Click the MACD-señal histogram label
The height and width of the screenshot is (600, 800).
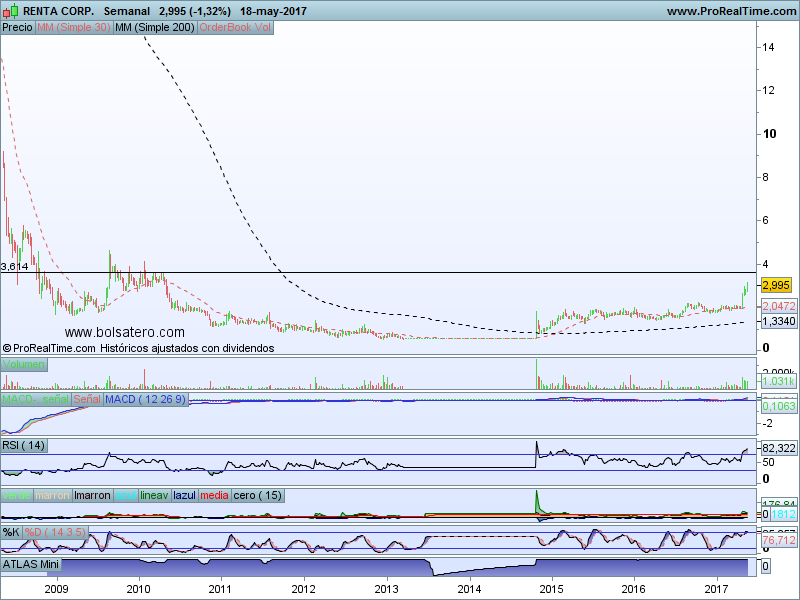35,399
